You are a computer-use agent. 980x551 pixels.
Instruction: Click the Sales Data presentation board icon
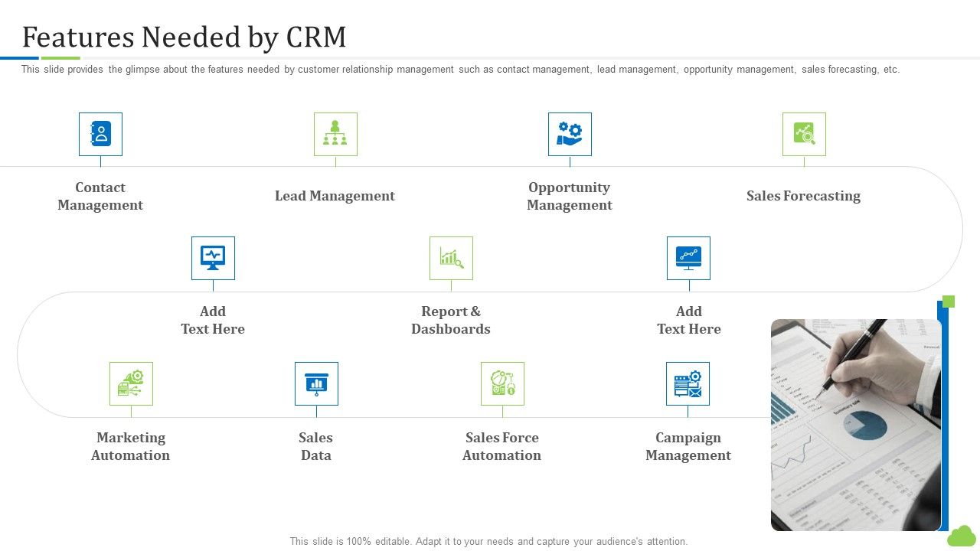pos(316,383)
